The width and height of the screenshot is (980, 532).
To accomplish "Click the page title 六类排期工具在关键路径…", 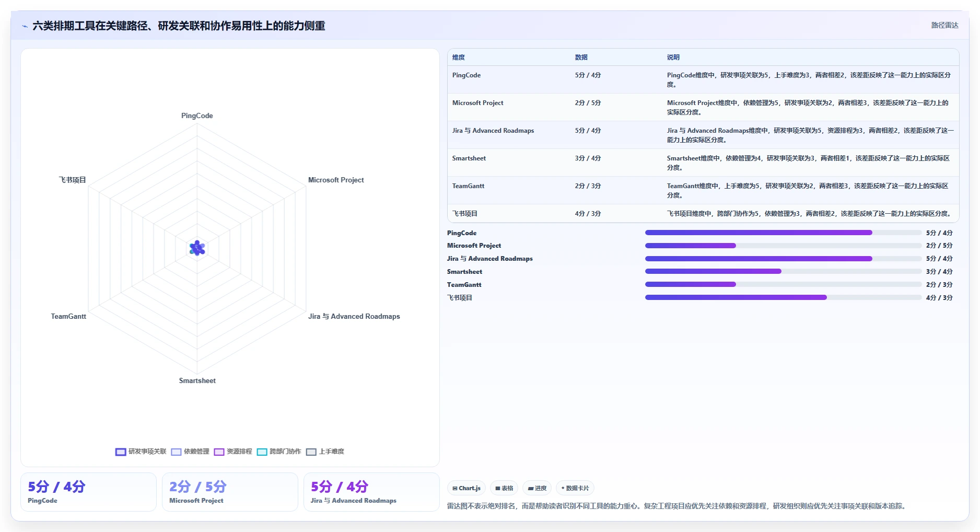I will tap(179, 26).
